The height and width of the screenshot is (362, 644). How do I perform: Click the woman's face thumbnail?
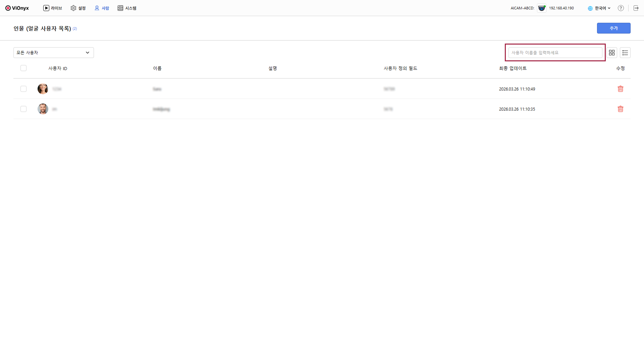[x=43, y=89]
